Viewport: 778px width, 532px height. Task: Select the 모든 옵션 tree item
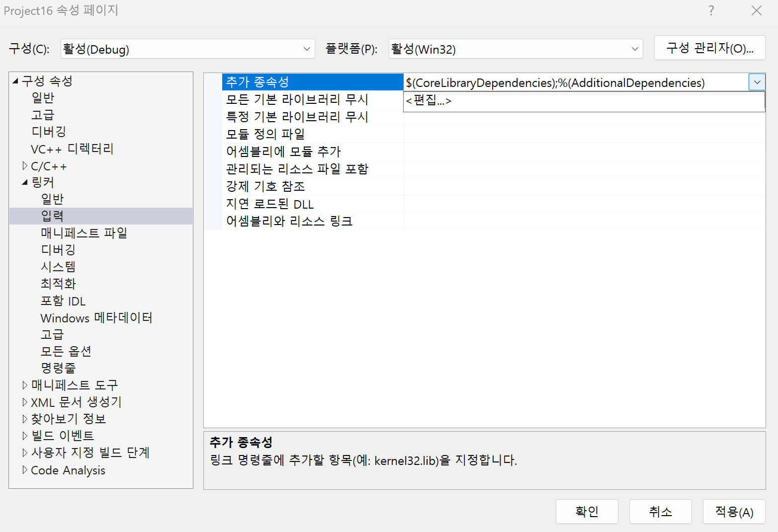tap(66, 352)
